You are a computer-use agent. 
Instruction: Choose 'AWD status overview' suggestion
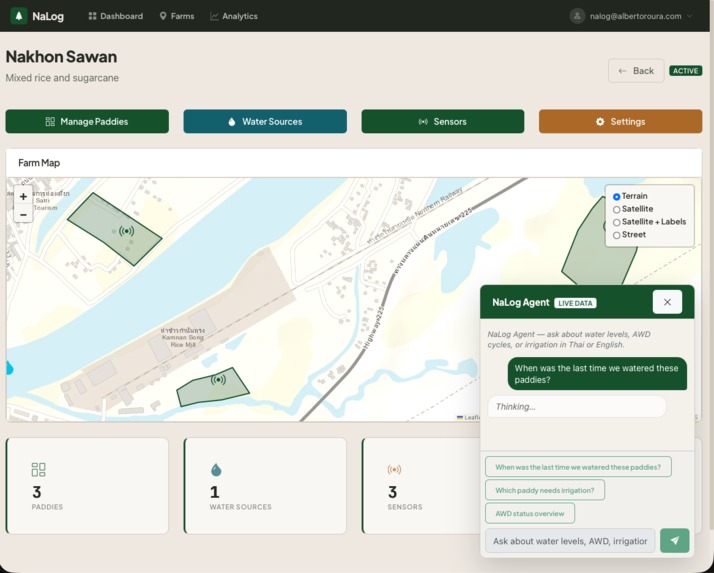(530, 513)
